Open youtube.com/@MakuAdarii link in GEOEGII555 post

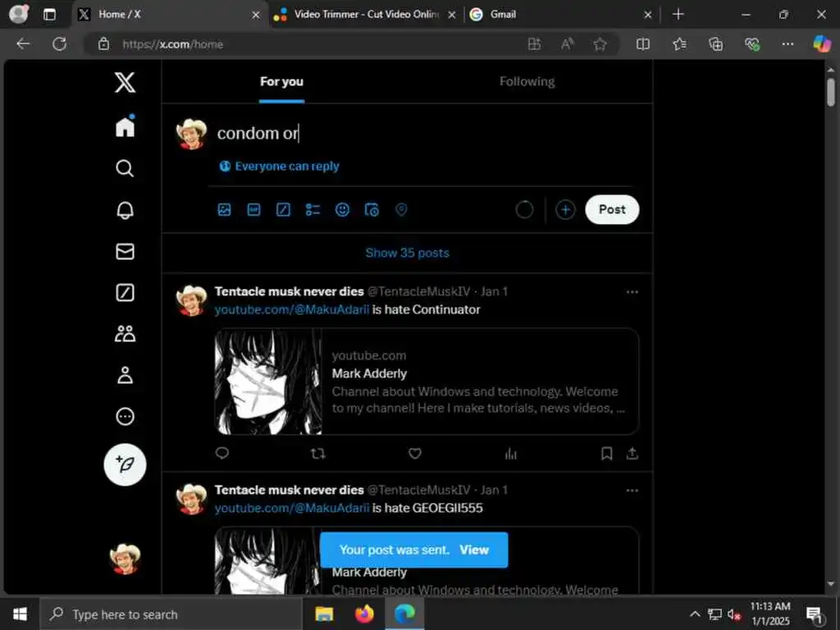[x=292, y=508]
